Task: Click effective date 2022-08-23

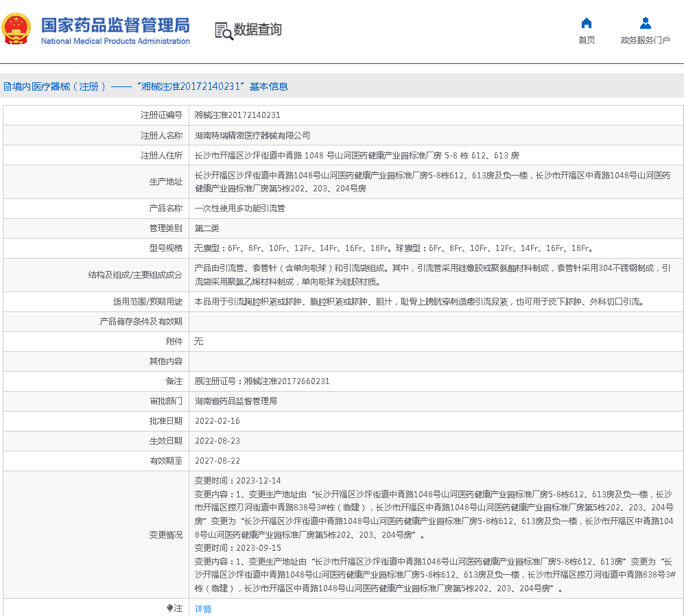Action: [x=217, y=440]
